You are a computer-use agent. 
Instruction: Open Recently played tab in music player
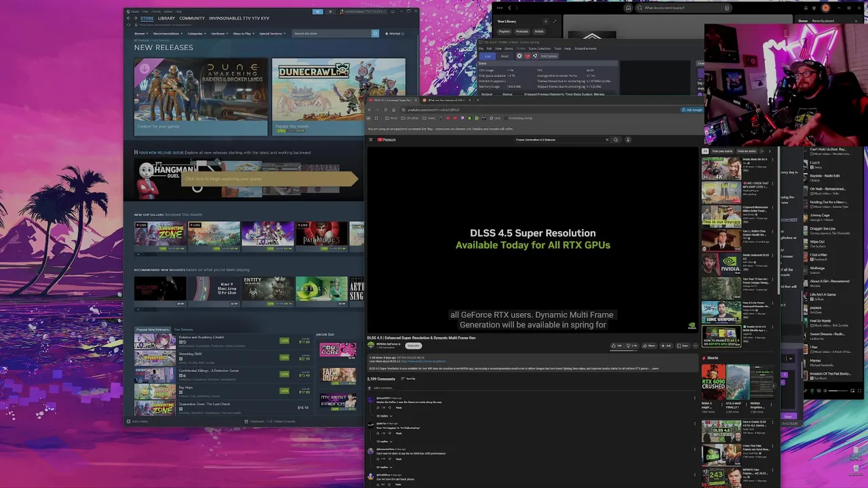[823, 21]
